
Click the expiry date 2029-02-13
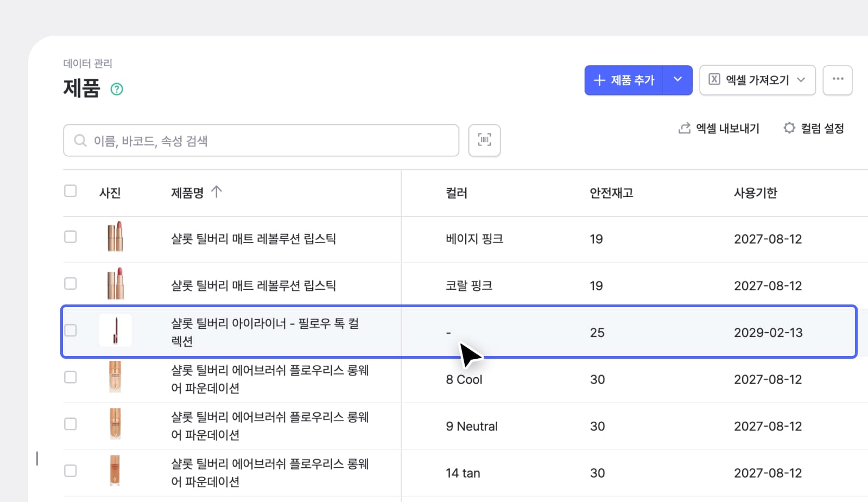(x=768, y=333)
